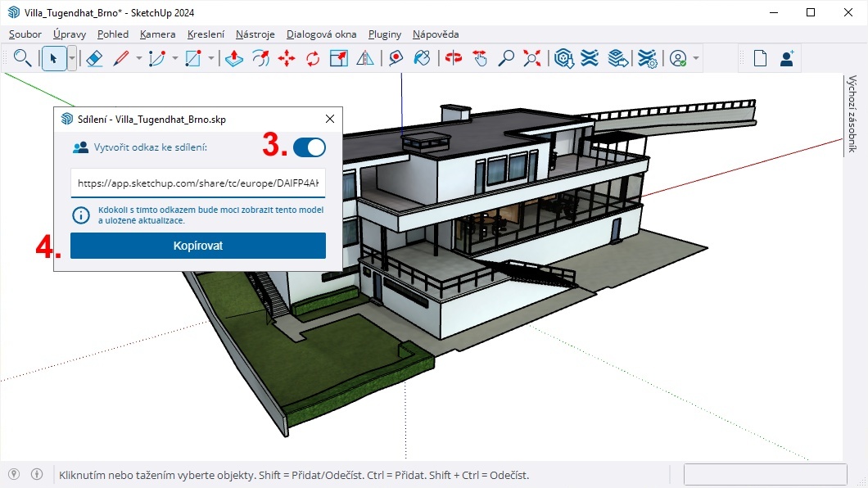Pick the Push/Pull tool
868x488 pixels.
[234, 58]
